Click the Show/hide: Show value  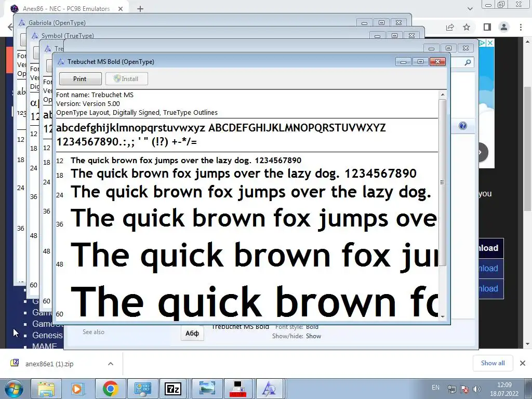coord(313,336)
